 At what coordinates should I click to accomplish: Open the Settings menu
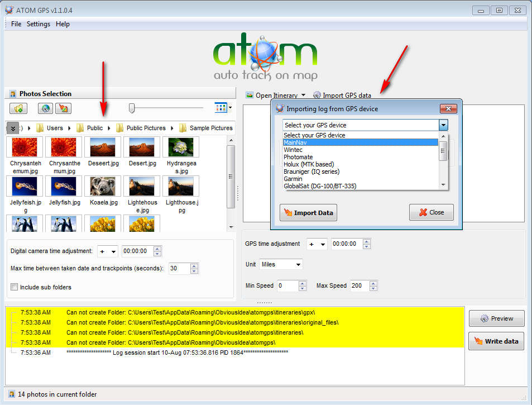[x=39, y=24]
